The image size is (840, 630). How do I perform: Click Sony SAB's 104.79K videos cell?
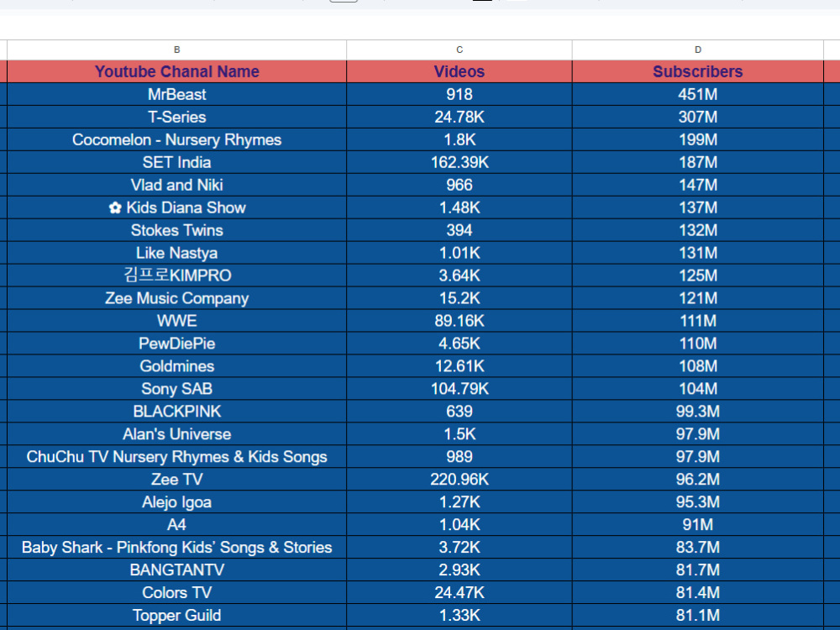[x=459, y=388]
